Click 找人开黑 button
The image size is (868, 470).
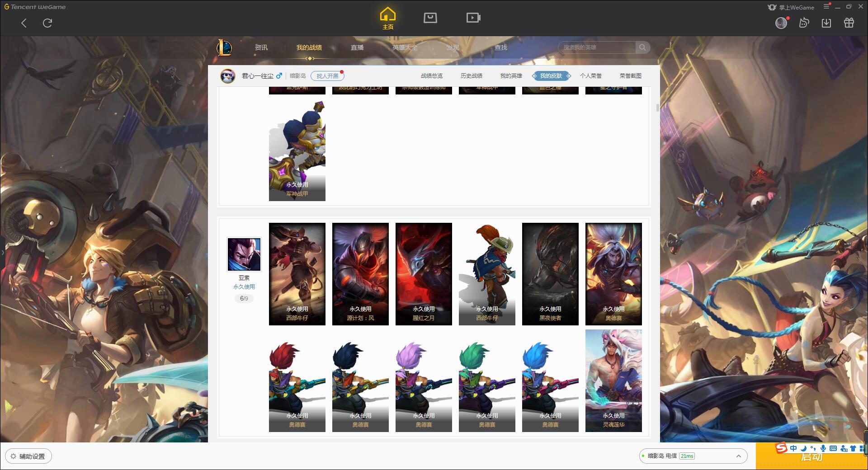[327, 76]
